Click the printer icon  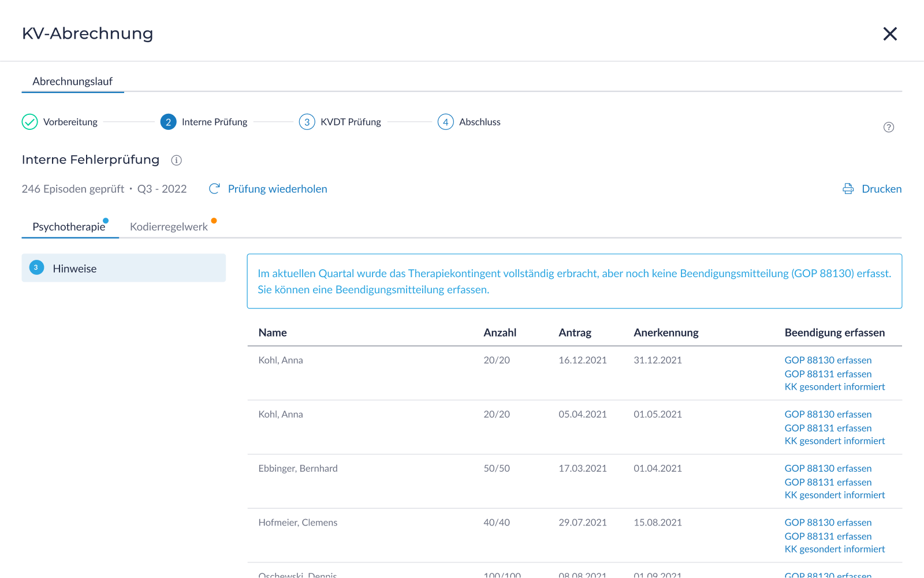[x=848, y=189]
